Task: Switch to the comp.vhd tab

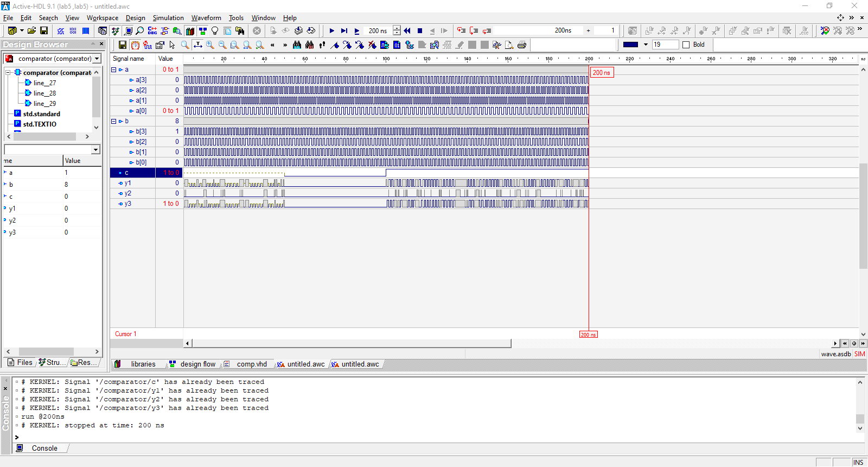Action: tap(251, 364)
